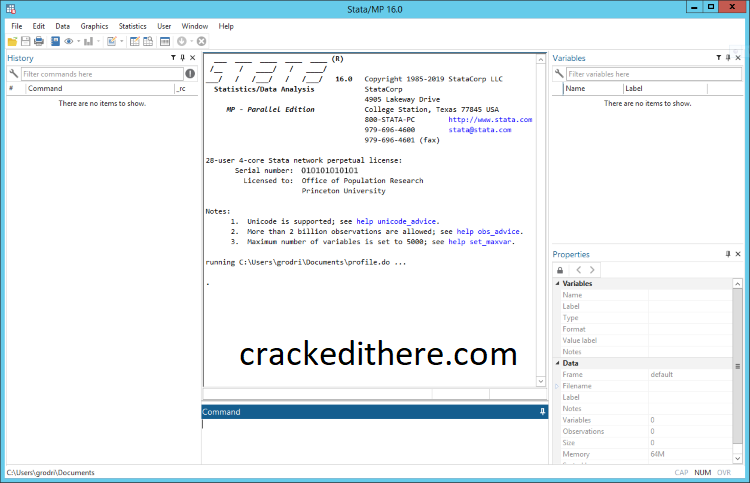Open the Graph icon dropdown arrow
The image size is (750, 483).
click(98, 42)
